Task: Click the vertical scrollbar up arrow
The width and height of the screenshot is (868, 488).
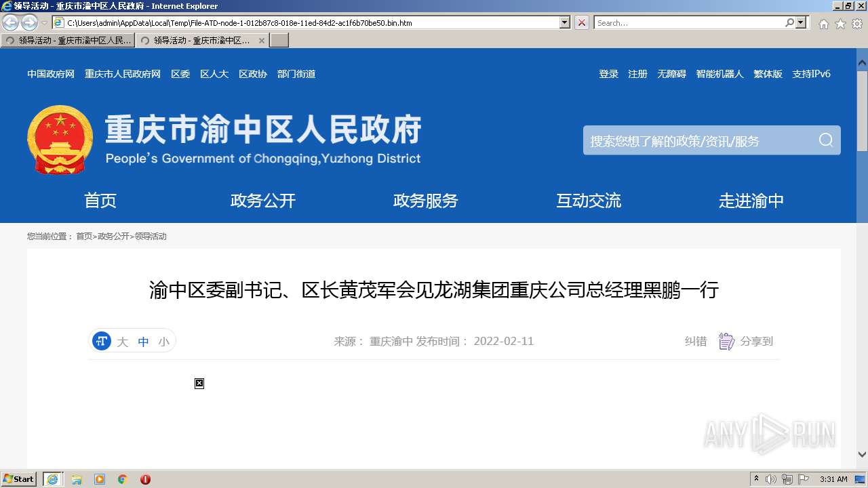Action: coord(862,62)
